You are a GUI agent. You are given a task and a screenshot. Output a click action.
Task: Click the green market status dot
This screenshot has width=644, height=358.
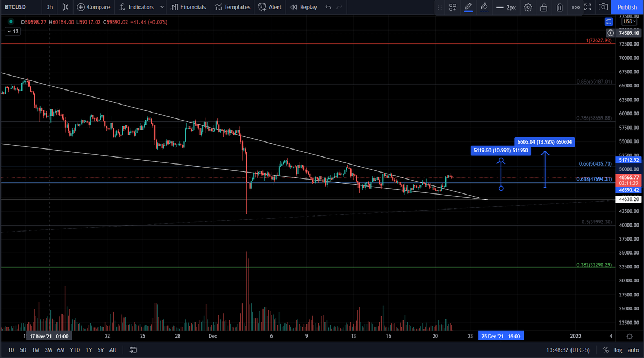[x=11, y=22]
